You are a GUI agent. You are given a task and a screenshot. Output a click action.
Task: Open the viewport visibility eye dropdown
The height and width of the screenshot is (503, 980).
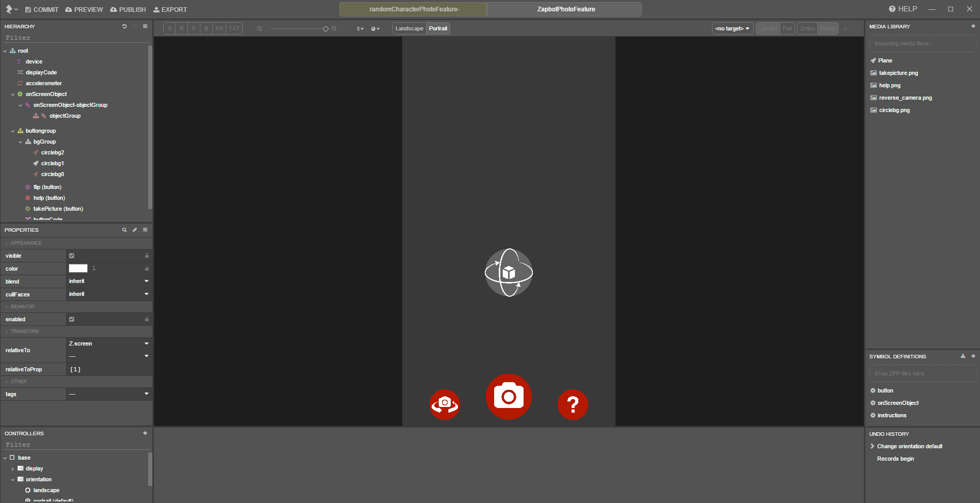(x=847, y=28)
